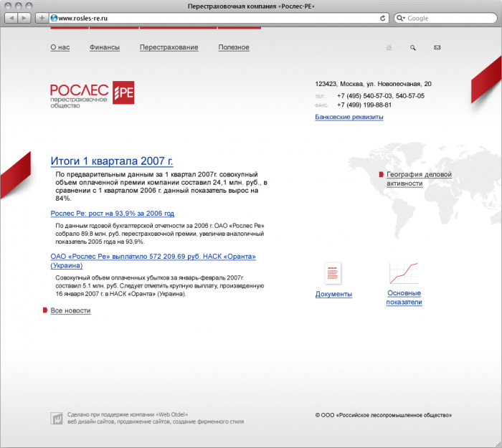This screenshot has width=502, height=448.
Task: Go back with the browser back arrow
Action: coord(11,18)
